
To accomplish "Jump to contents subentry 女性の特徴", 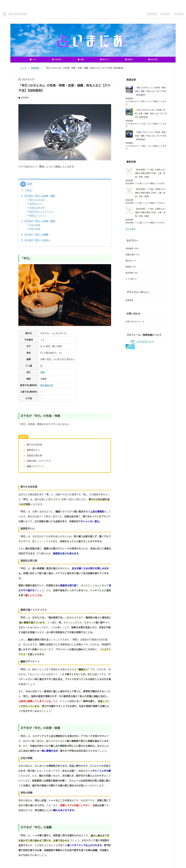I will 34,225.
